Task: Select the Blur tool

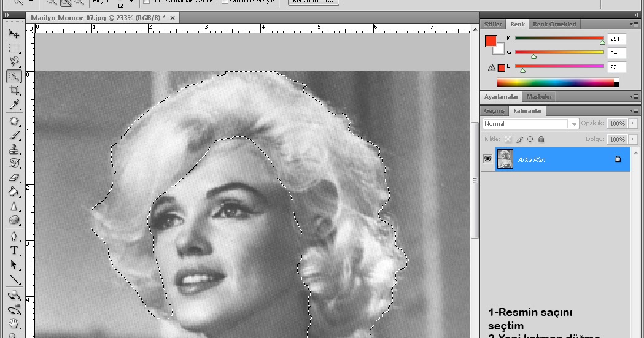Action: [x=14, y=206]
